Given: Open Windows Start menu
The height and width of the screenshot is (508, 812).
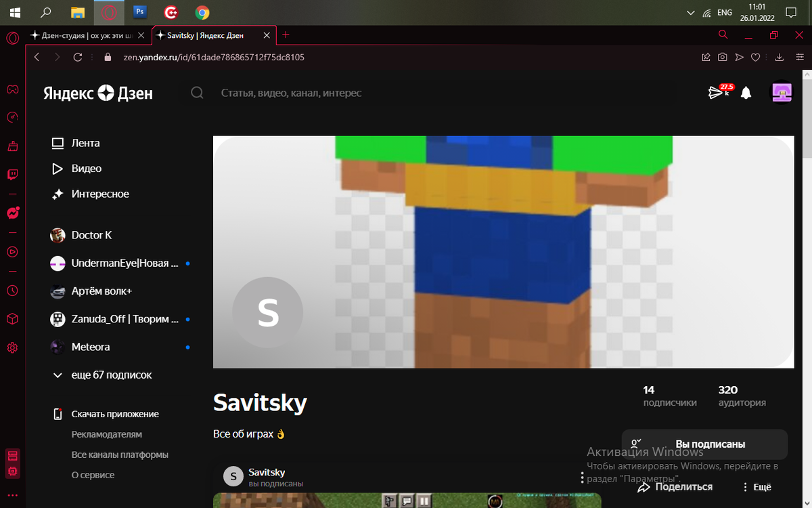Looking at the screenshot, I should coord(14,12).
